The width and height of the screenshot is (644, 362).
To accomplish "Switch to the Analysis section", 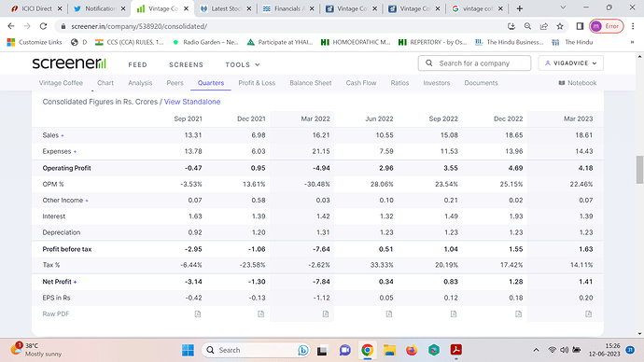I will [140, 83].
